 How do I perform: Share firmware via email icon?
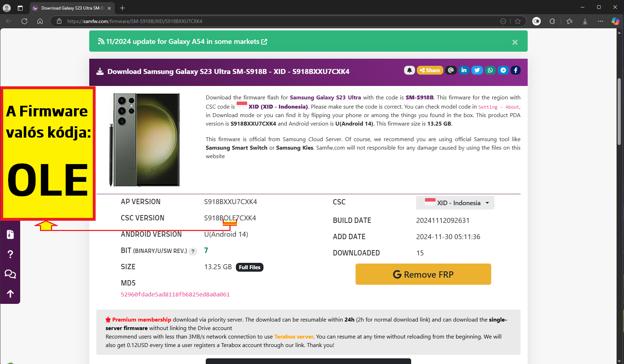[x=451, y=70]
